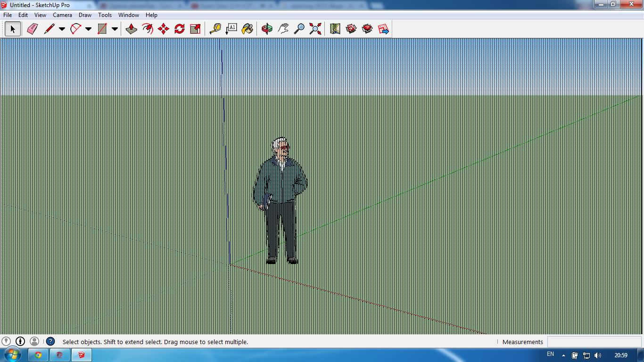
Task: Pick the Tape Measure tool
Action: [x=215, y=29]
